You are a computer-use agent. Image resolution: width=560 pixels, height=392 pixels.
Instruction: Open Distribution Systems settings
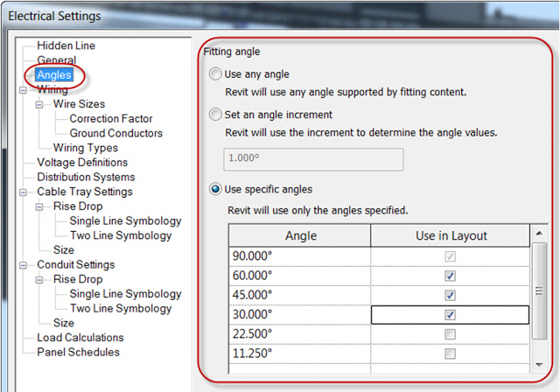click(86, 177)
